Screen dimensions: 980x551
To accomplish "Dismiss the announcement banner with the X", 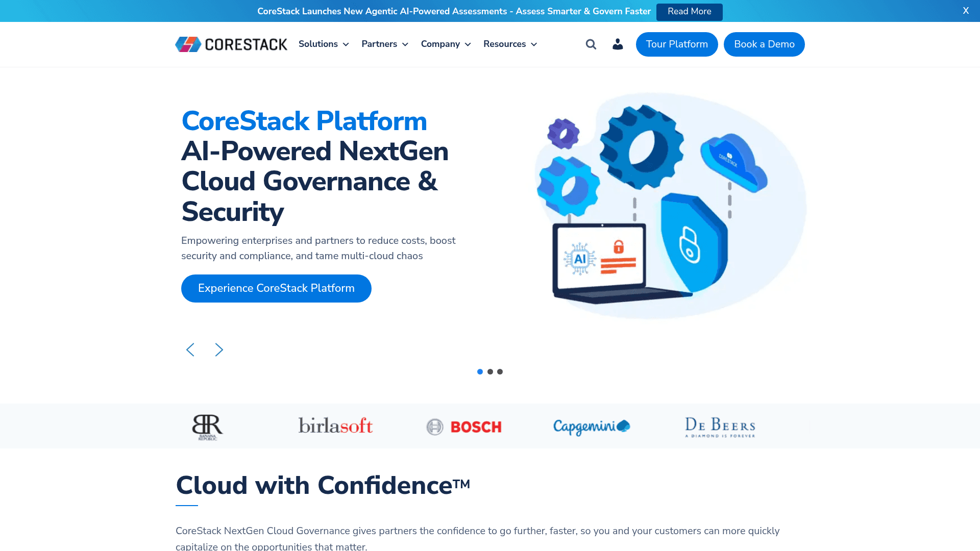I will click(966, 11).
